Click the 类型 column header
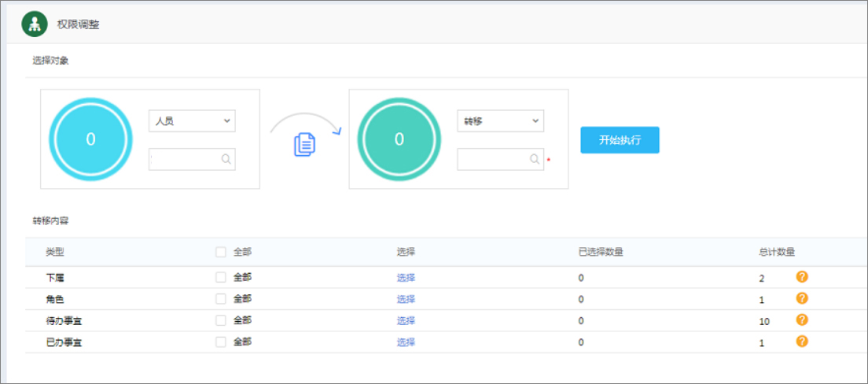 (55, 252)
